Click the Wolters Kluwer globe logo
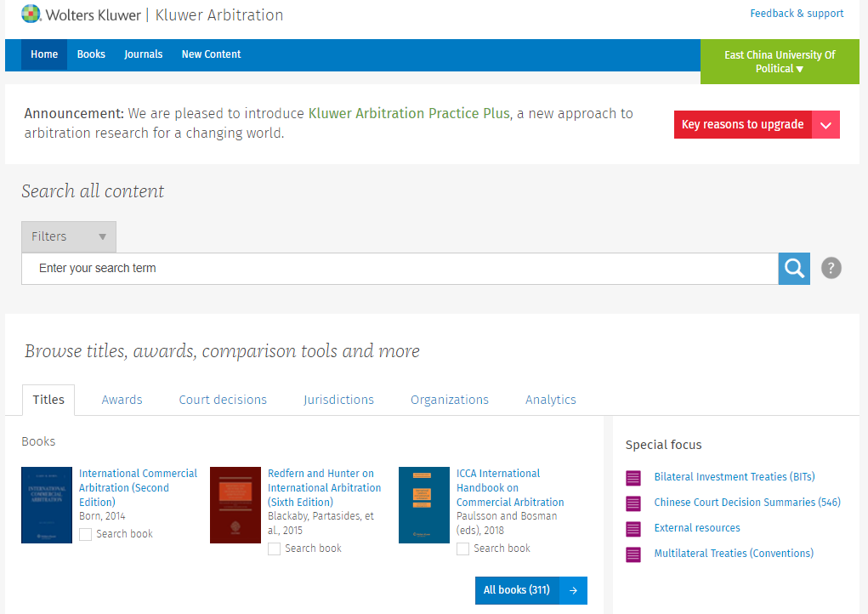This screenshot has height=614, width=868. click(31, 14)
